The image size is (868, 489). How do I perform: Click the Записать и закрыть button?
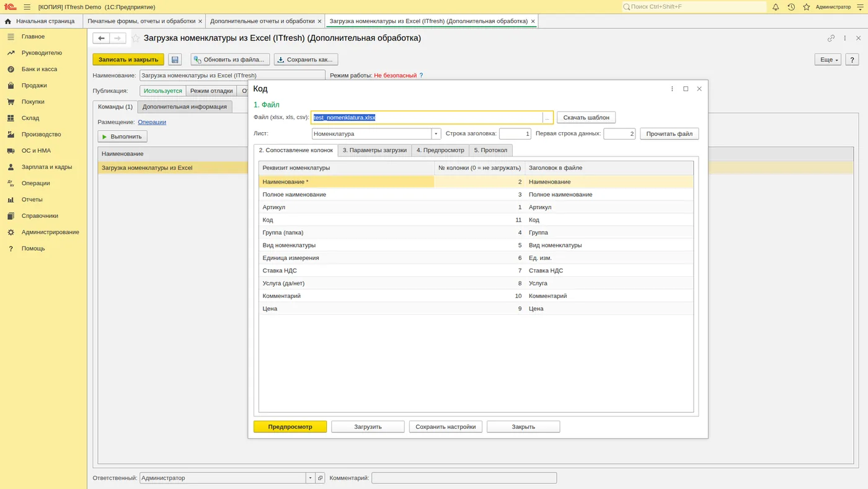point(128,60)
